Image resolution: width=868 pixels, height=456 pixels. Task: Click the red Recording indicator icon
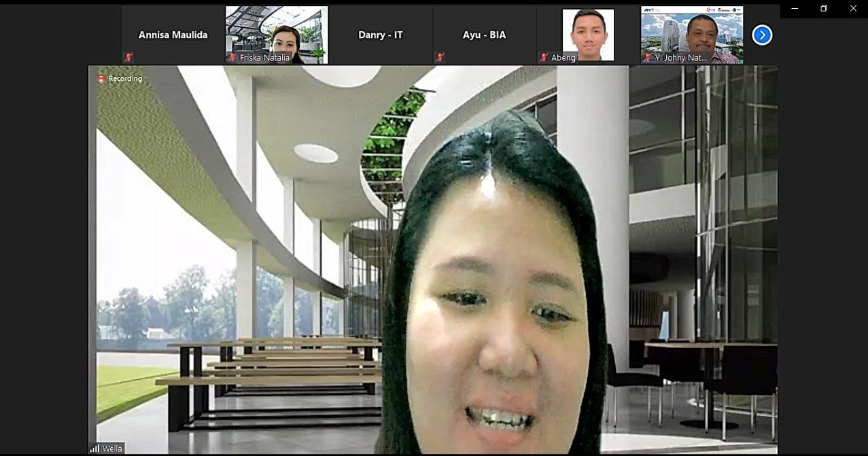[x=101, y=79]
